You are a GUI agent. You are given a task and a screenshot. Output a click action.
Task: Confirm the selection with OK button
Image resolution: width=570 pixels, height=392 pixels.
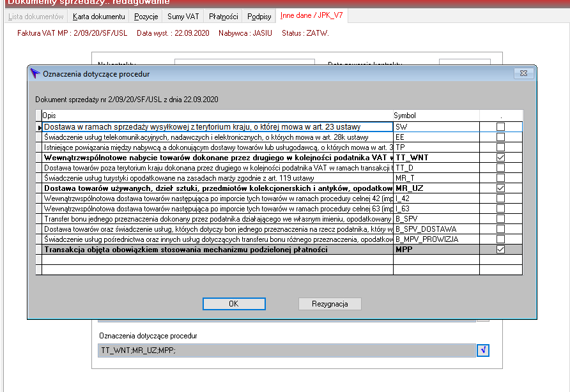coord(234,304)
